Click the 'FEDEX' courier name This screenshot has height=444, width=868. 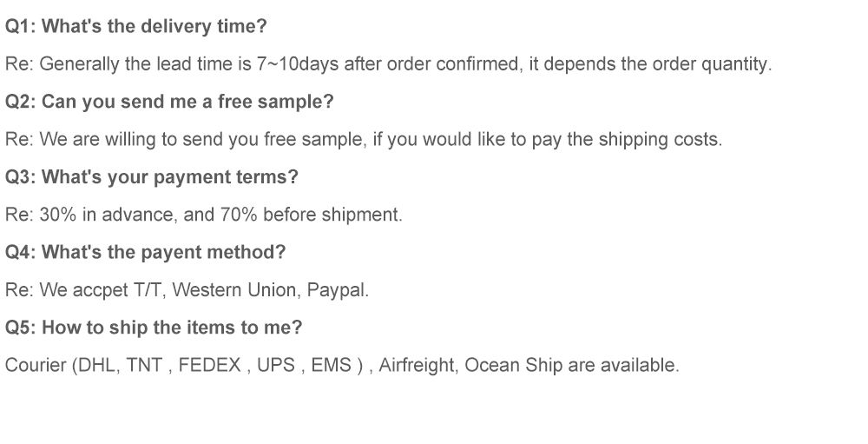click(209, 366)
